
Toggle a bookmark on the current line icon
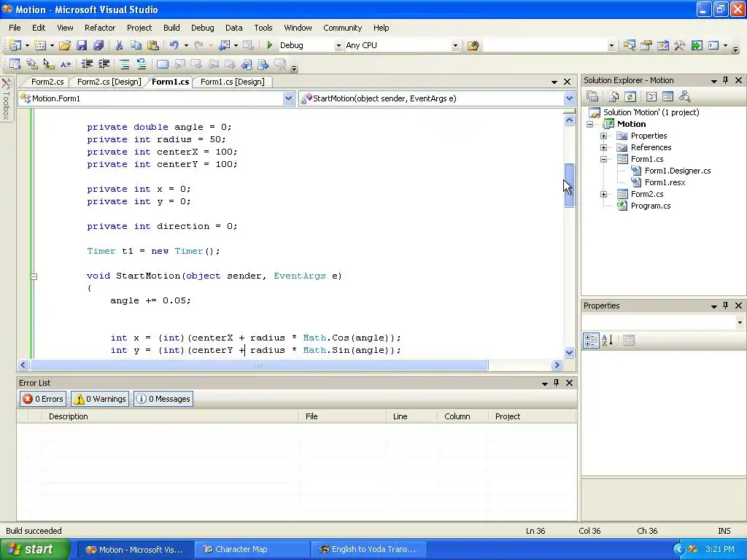point(163,64)
